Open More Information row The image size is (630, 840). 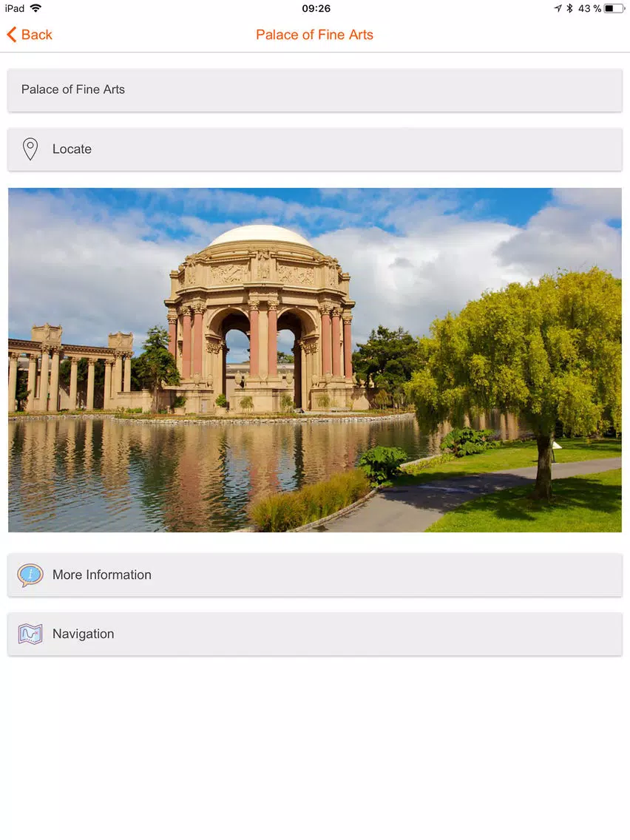315,575
